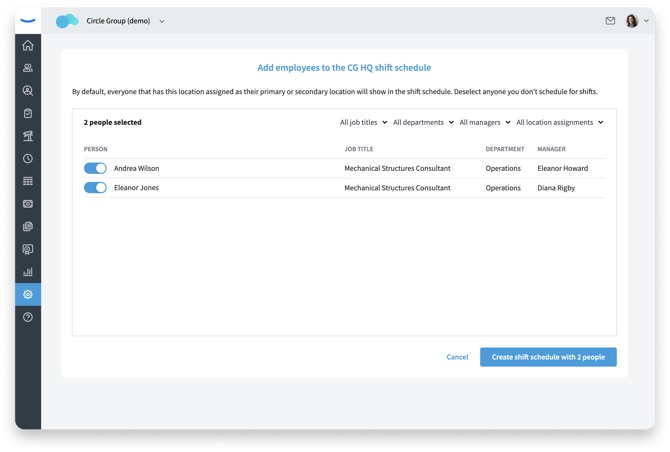This screenshot has height=452, width=670.
Task: Open the mail inbox icon
Action: [611, 21]
